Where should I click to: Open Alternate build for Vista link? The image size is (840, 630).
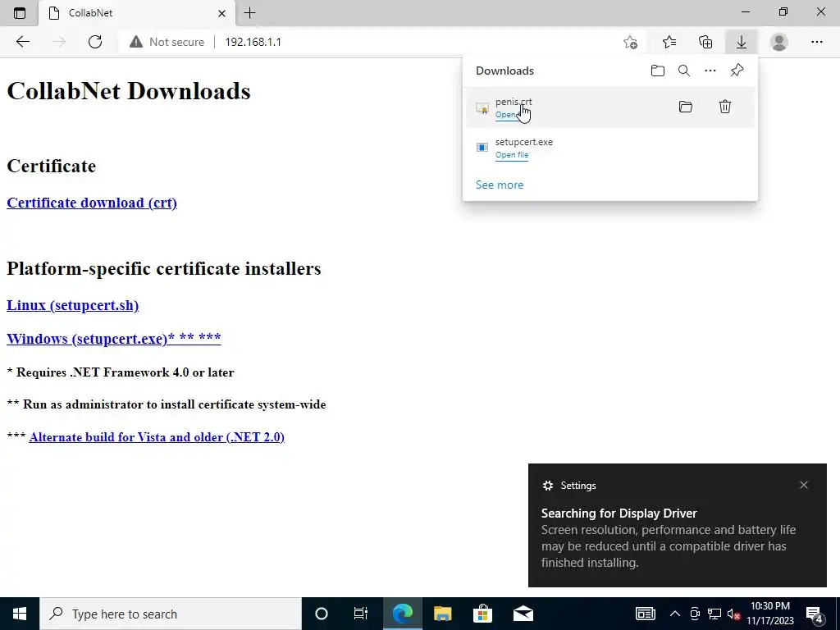[x=157, y=437]
